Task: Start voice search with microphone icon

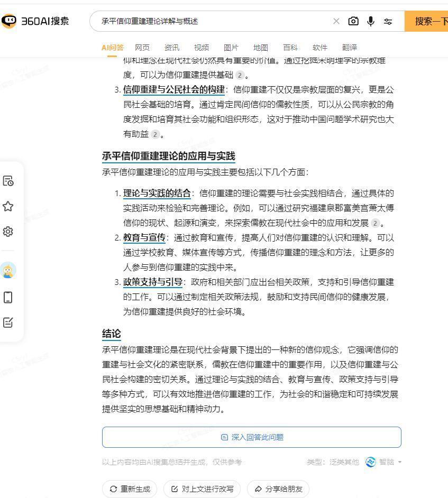Action: [370, 21]
